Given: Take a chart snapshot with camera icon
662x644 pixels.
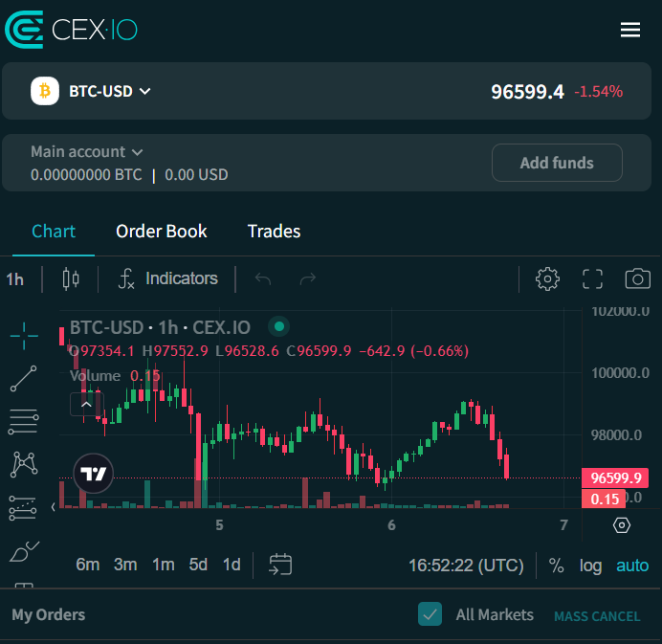Looking at the screenshot, I should pos(637,278).
